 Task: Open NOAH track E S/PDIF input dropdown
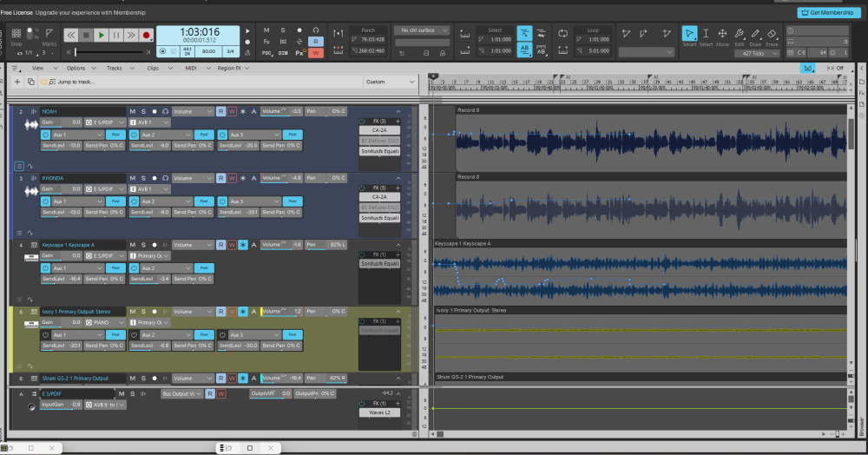[x=105, y=122]
